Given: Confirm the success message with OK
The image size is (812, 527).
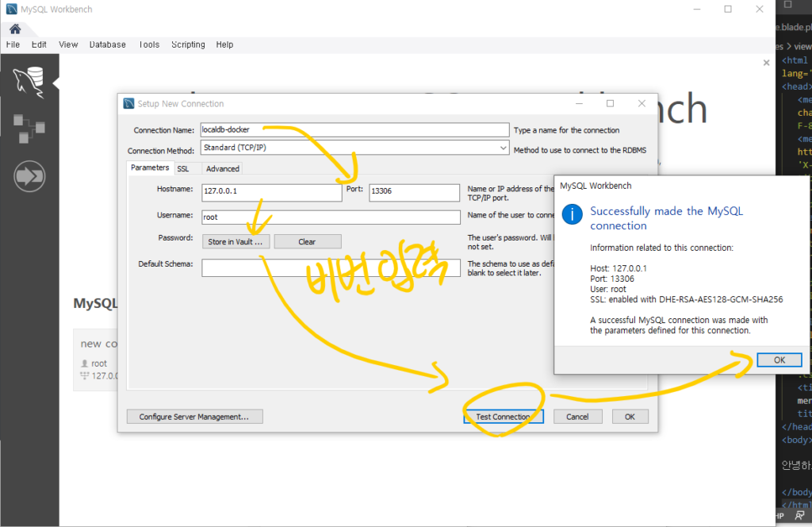Looking at the screenshot, I should click(779, 360).
